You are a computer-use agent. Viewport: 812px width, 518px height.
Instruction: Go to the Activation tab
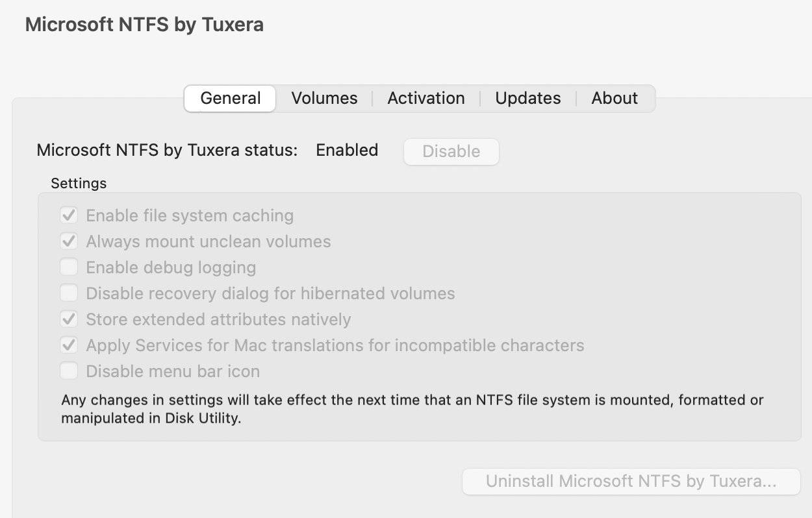(x=426, y=99)
